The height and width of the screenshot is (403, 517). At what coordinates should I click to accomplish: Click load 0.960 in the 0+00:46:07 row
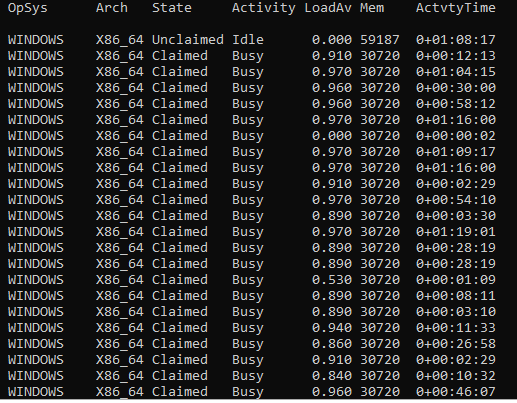pos(332,392)
